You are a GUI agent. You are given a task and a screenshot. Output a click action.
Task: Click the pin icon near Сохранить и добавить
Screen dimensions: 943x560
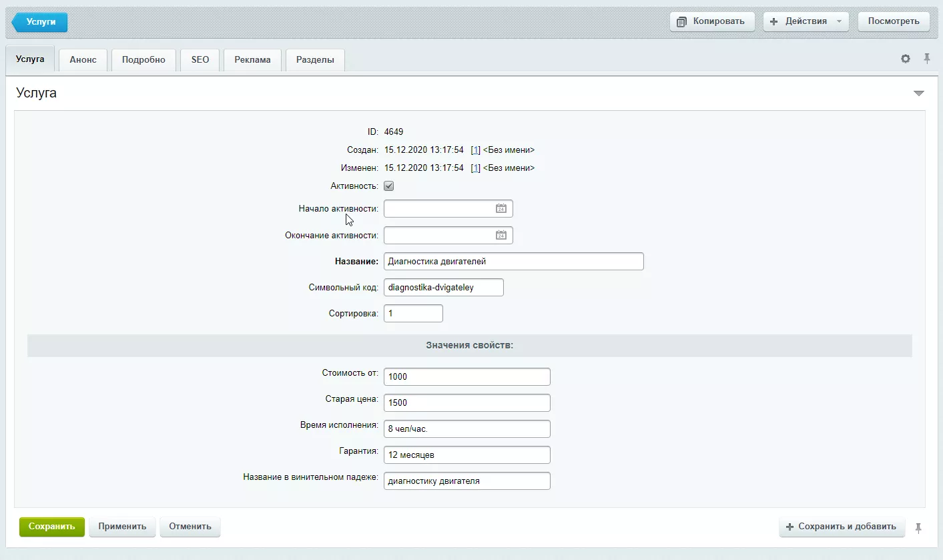pyautogui.click(x=918, y=527)
